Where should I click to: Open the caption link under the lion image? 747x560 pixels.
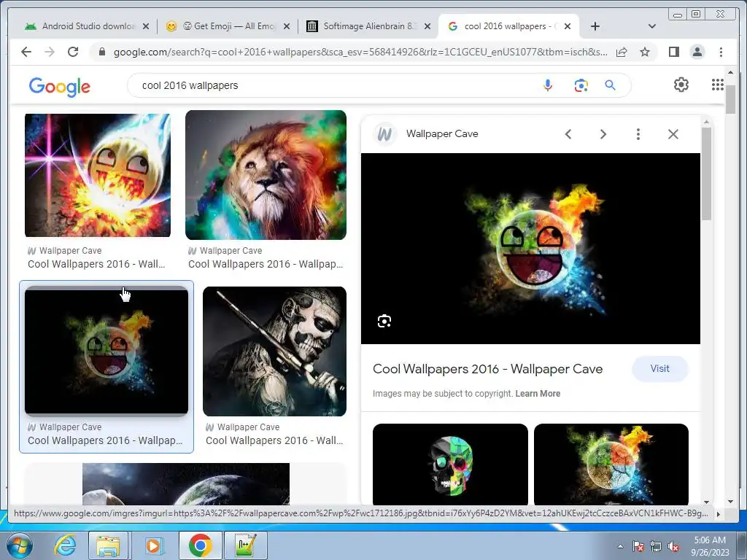pyautogui.click(x=266, y=264)
